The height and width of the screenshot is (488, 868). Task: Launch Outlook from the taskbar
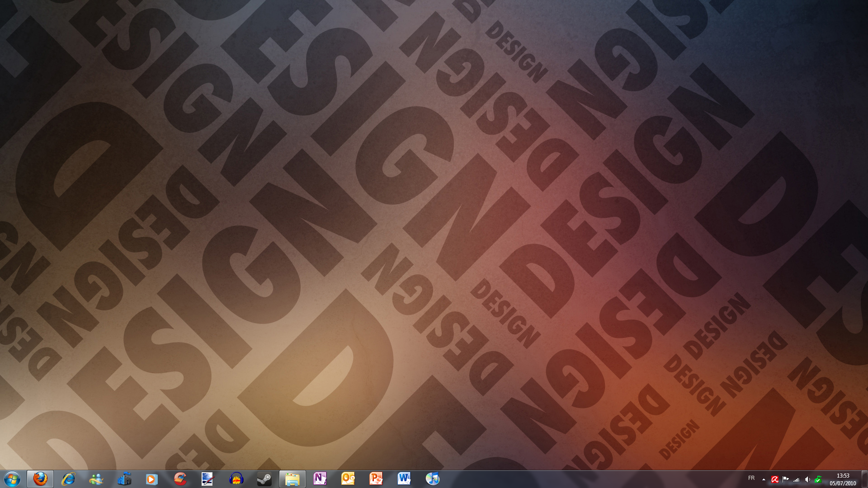point(348,479)
